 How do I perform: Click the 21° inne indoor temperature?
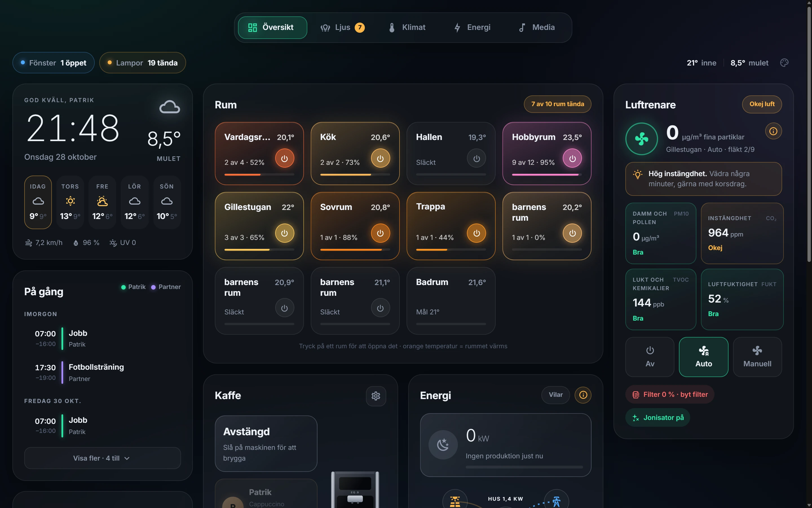[701, 63]
